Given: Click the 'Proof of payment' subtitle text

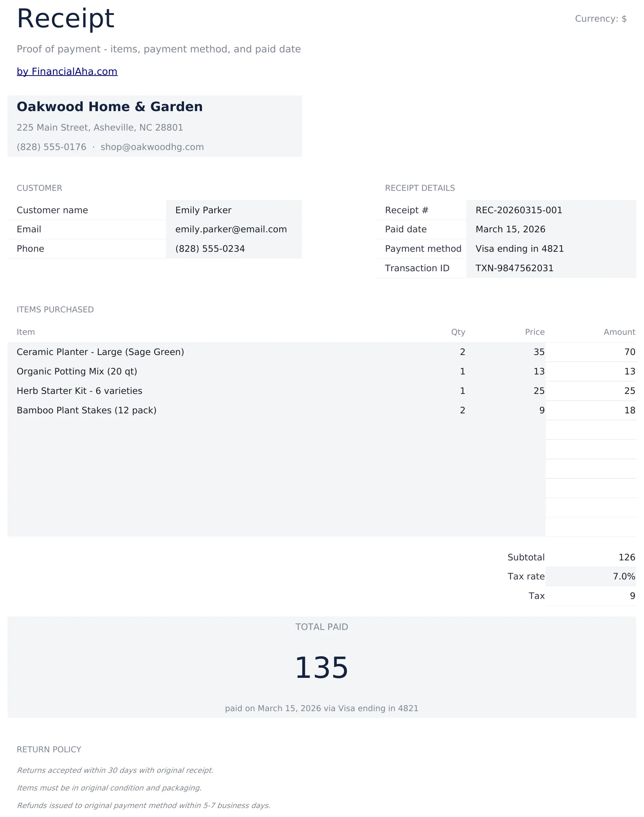Looking at the screenshot, I should (x=159, y=49).
